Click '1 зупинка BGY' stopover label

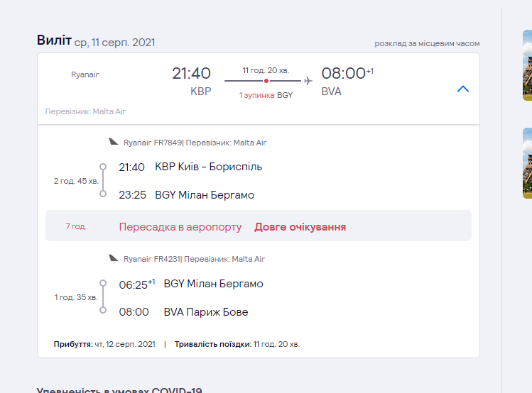(266, 95)
